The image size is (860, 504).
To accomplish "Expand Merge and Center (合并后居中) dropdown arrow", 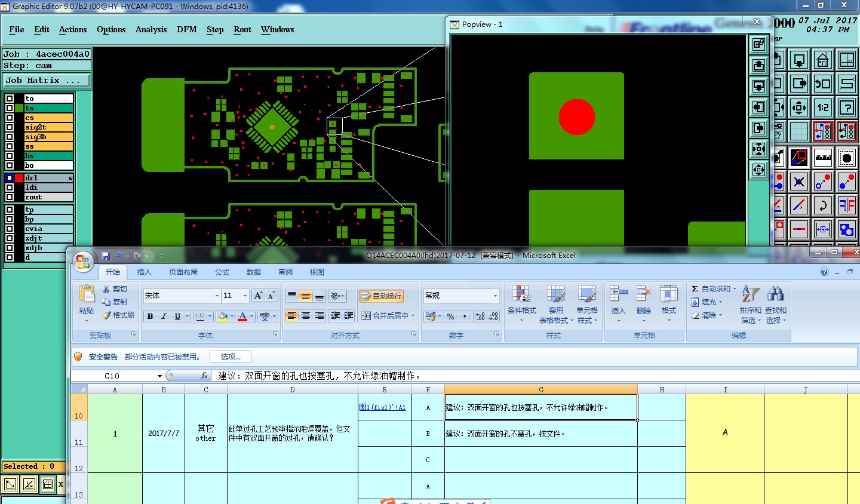I will [413, 316].
